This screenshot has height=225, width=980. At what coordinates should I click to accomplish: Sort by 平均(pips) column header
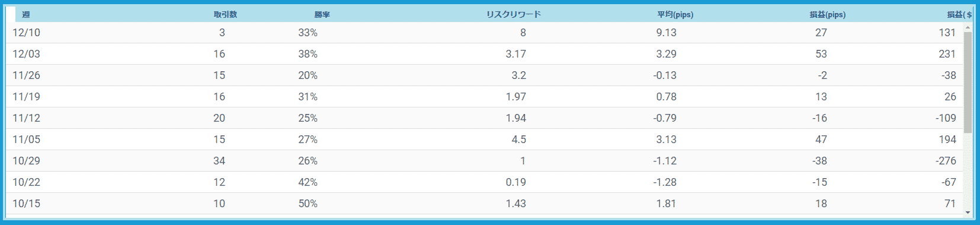(675, 14)
